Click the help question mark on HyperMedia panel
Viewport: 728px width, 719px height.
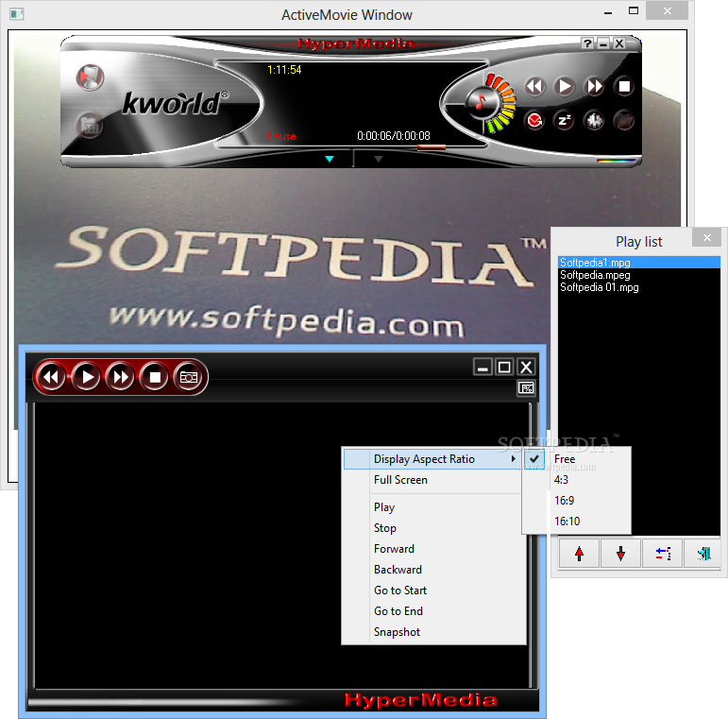588,43
